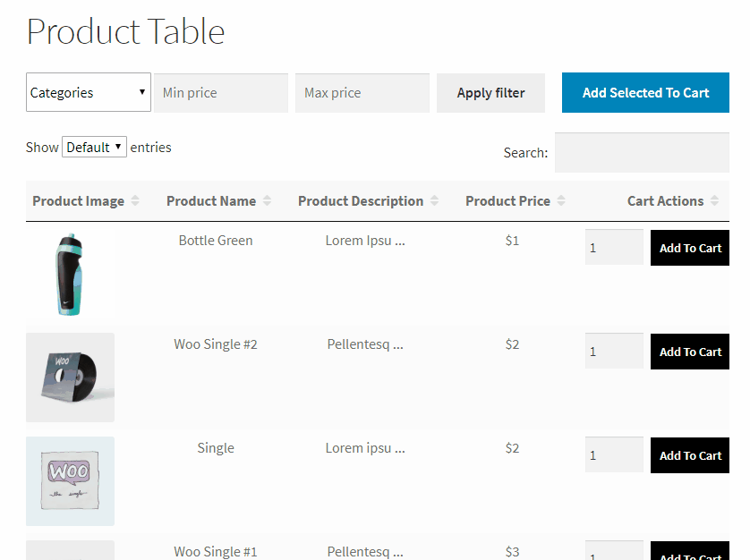Open Woo Single #2 vinyl thumbnail
The height and width of the screenshot is (560, 750).
(70, 378)
